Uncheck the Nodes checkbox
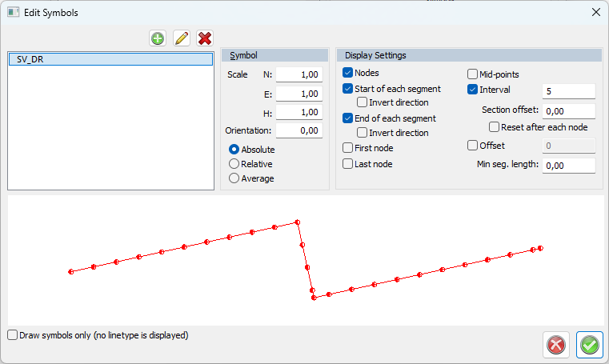This screenshot has height=364, width=609. (348, 73)
